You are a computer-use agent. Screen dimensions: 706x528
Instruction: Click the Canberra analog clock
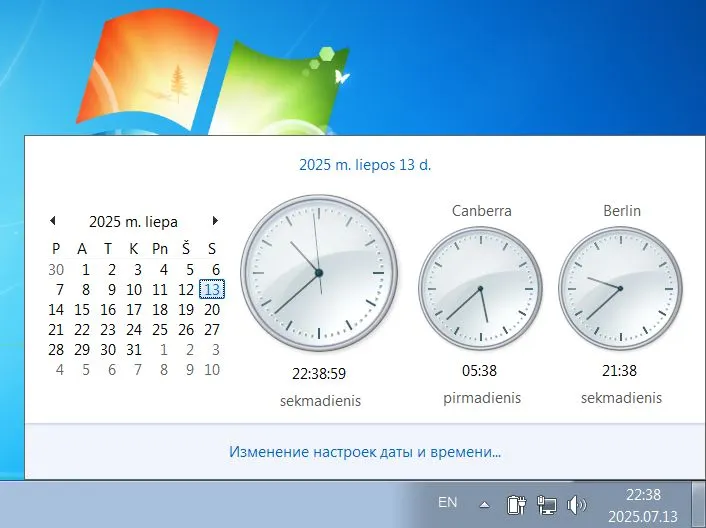480,289
